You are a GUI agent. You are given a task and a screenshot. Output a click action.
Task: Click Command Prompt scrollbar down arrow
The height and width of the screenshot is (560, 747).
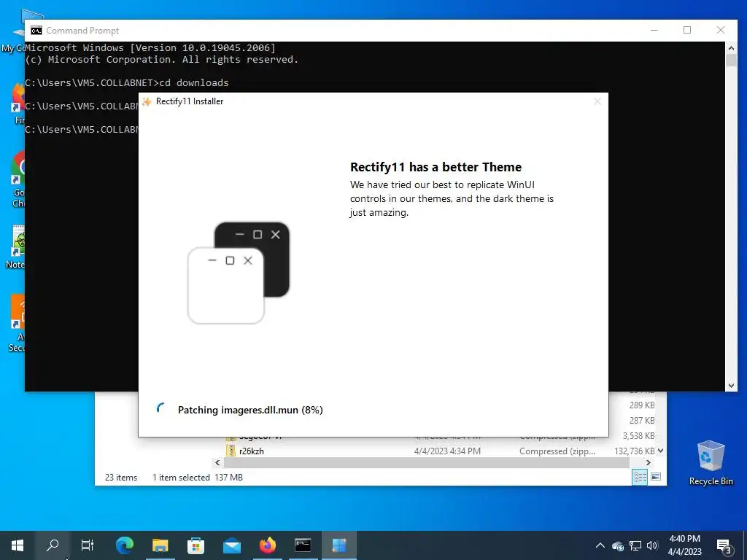click(731, 386)
